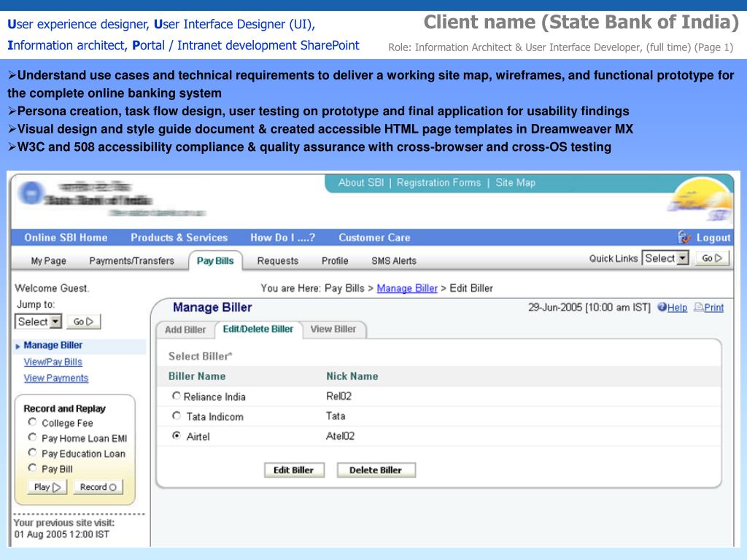Screen dimensions: 747x560
Task: Click the Site Map link
Action: point(516,183)
